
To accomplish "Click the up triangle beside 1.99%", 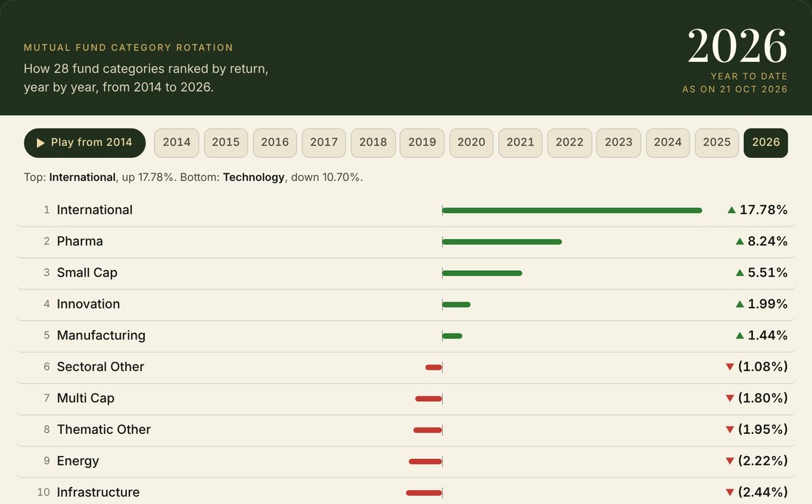I will 740,304.
